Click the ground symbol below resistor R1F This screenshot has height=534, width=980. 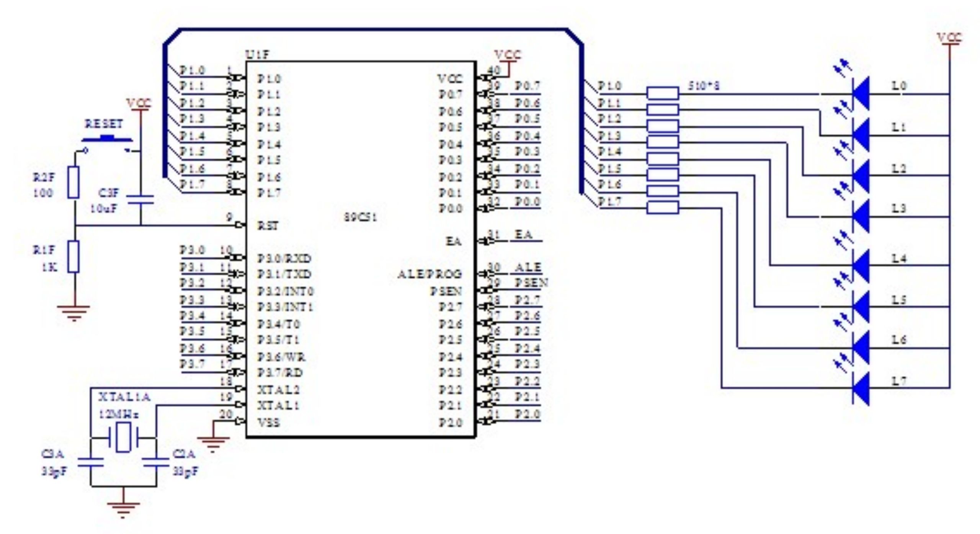(x=73, y=313)
